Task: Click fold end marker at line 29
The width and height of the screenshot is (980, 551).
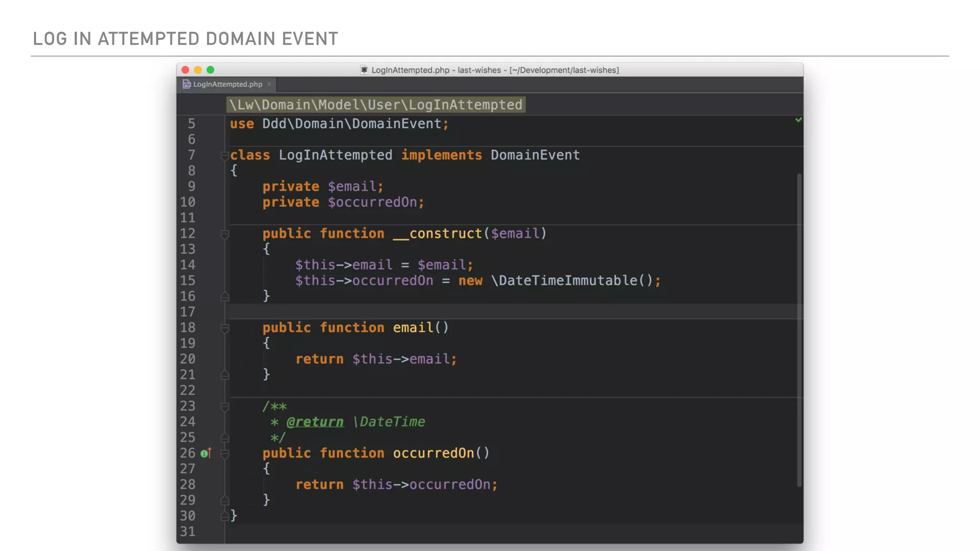Action: pyautogui.click(x=224, y=500)
